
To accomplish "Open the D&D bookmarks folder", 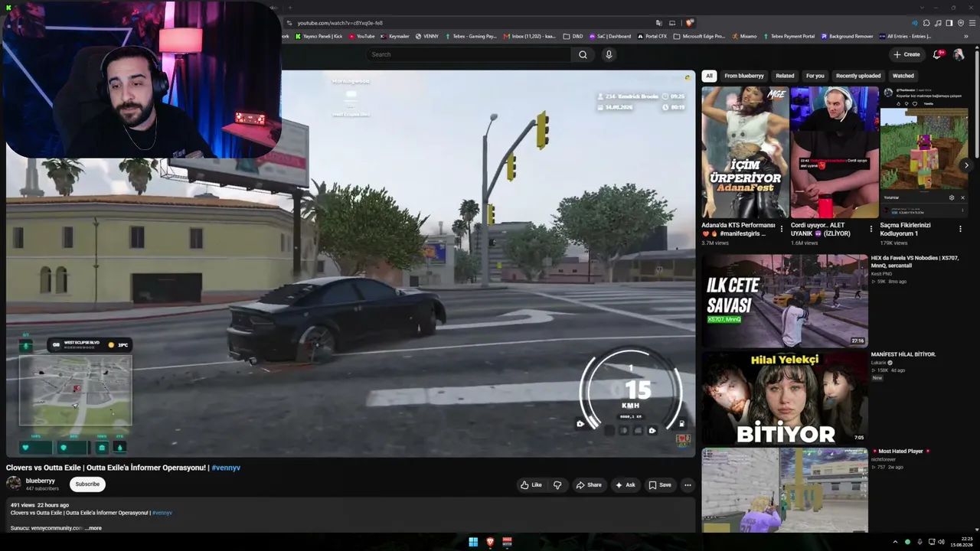I will click(x=573, y=36).
